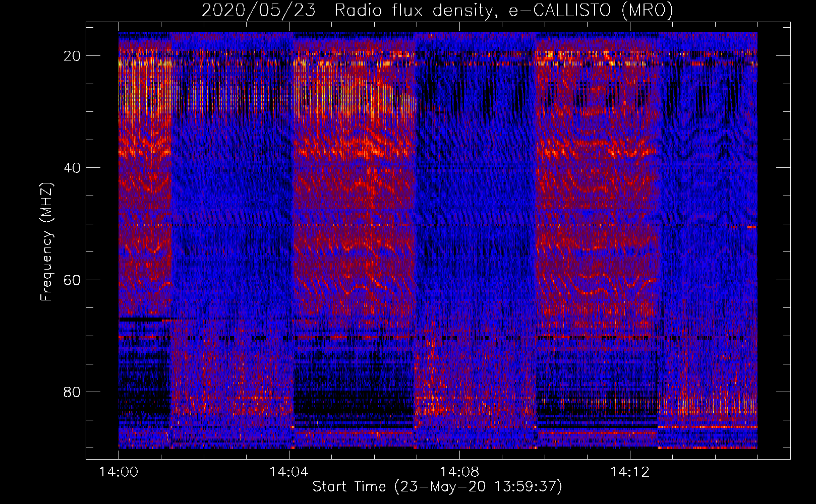Click the 40 MHz frequency tick label

click(73, 168)
